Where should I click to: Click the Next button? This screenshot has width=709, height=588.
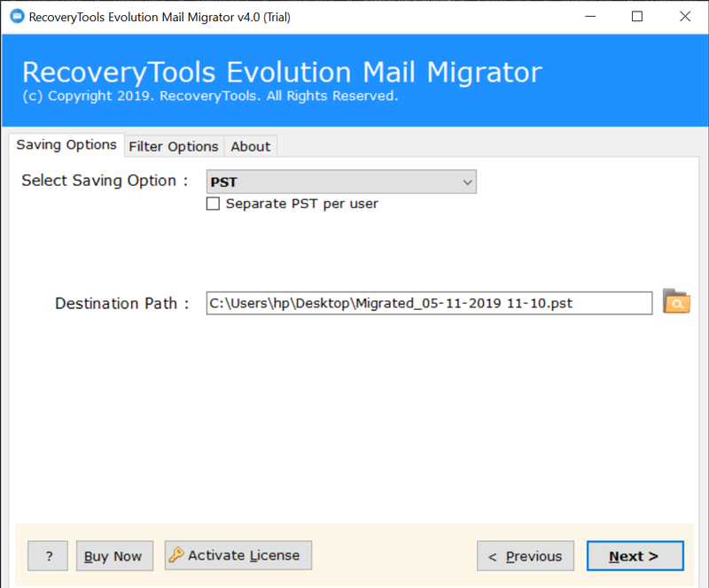coord(635,556)
